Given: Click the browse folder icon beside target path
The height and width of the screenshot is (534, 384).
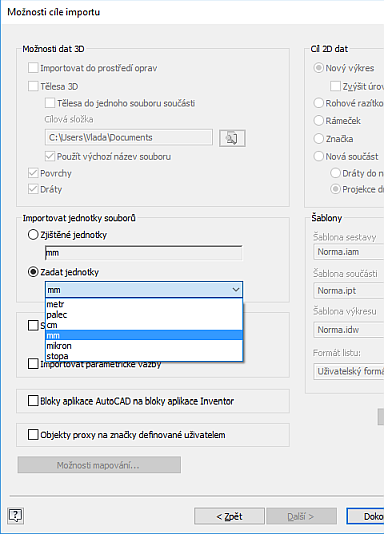Looking at the screenshot, I should tap(232, 138).
